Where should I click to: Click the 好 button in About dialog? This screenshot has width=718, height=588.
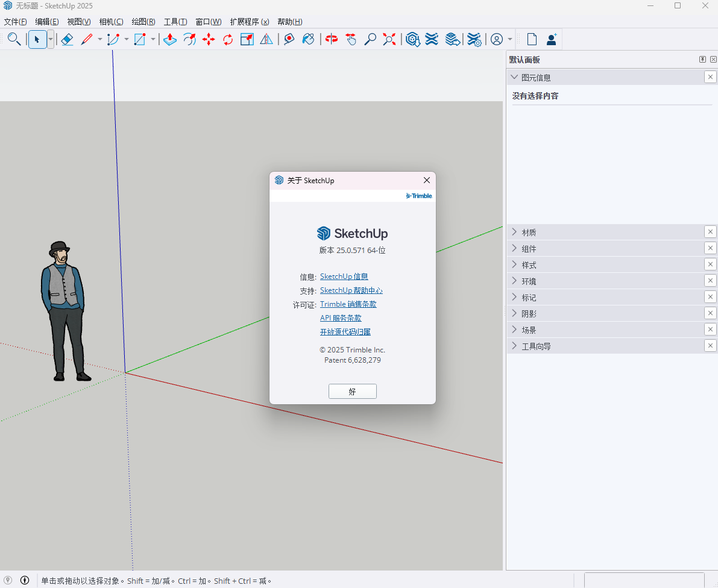click(352, 392)
